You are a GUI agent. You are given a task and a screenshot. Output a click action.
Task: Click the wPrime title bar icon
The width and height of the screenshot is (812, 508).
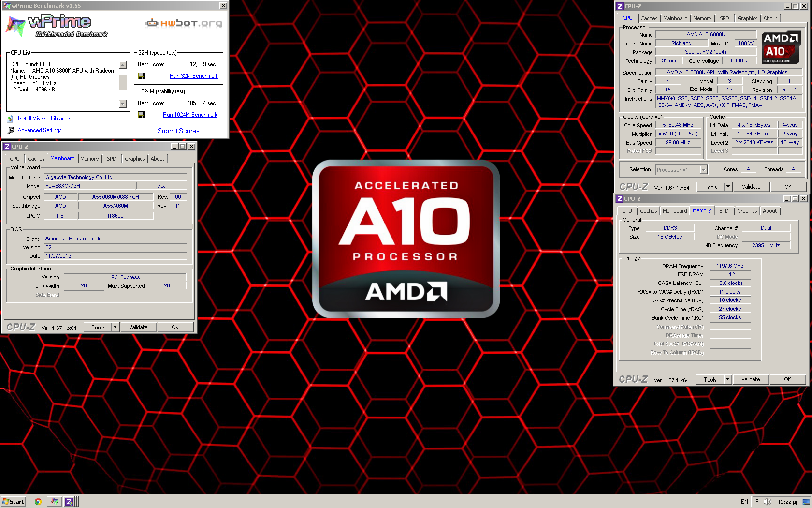point(7,6)
